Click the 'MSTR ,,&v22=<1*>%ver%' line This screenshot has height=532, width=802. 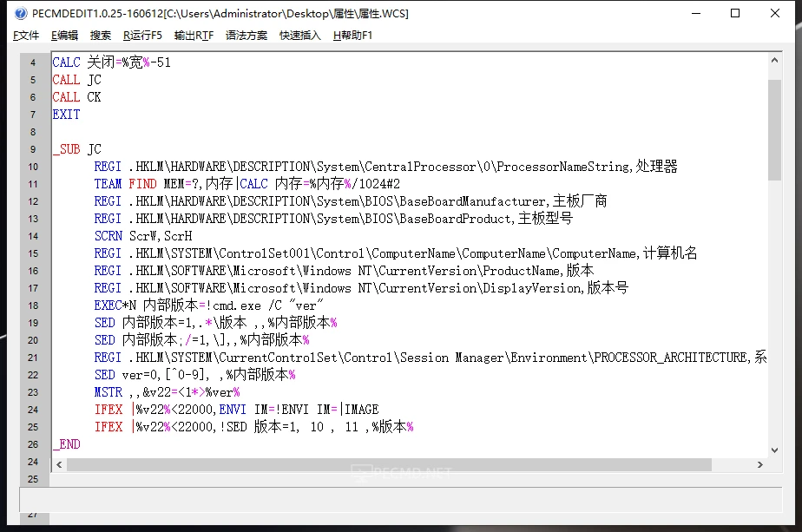(168, 392)
